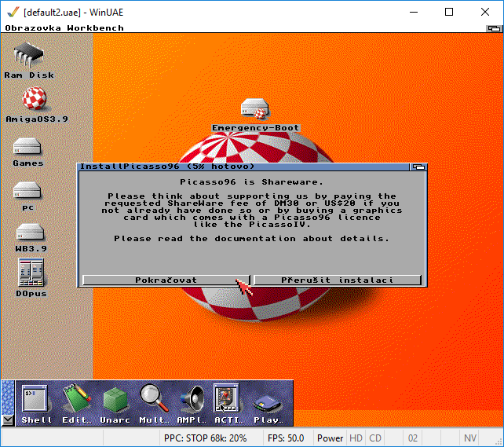This screenshot has height=447, width=504.
Task: Click the Přerušit instalaci button
Action: click(x=338, y=280)
